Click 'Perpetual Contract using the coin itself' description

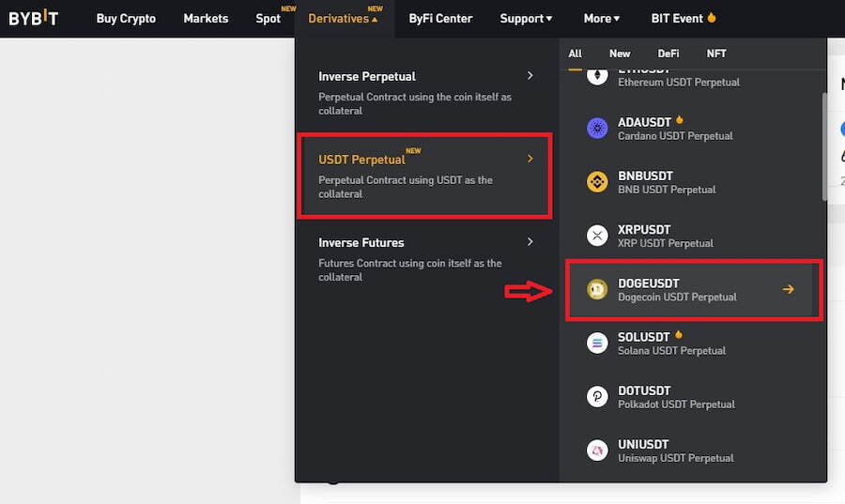coord(414,103)
